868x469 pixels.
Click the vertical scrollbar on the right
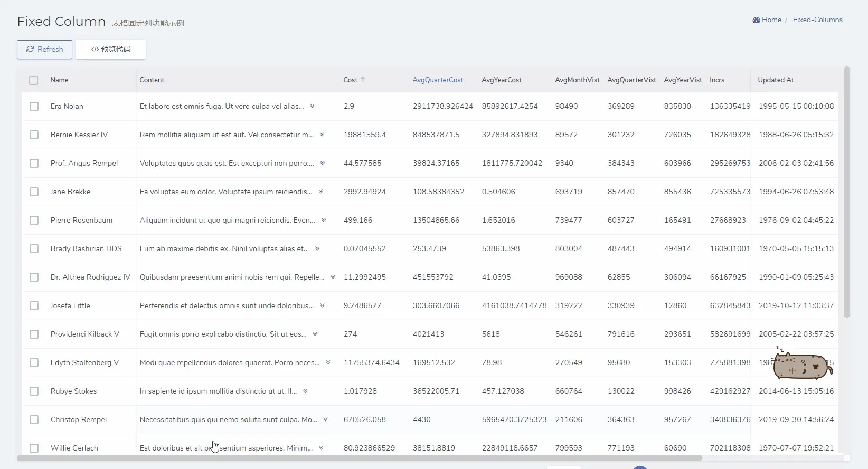(847, 193)
